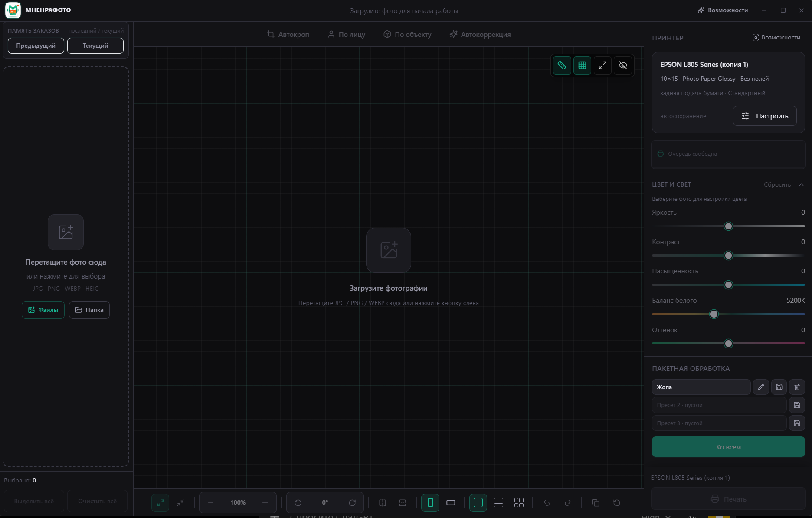Screen dimensions: 812x518
Task: Increase zoom with the plus button
Action: [265, 503]
